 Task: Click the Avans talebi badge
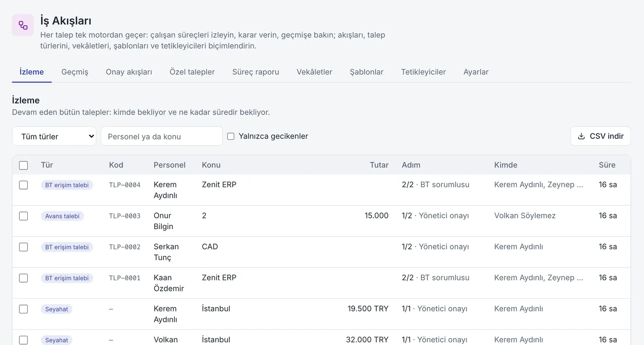pyautogui.click(x=62, y=216)
